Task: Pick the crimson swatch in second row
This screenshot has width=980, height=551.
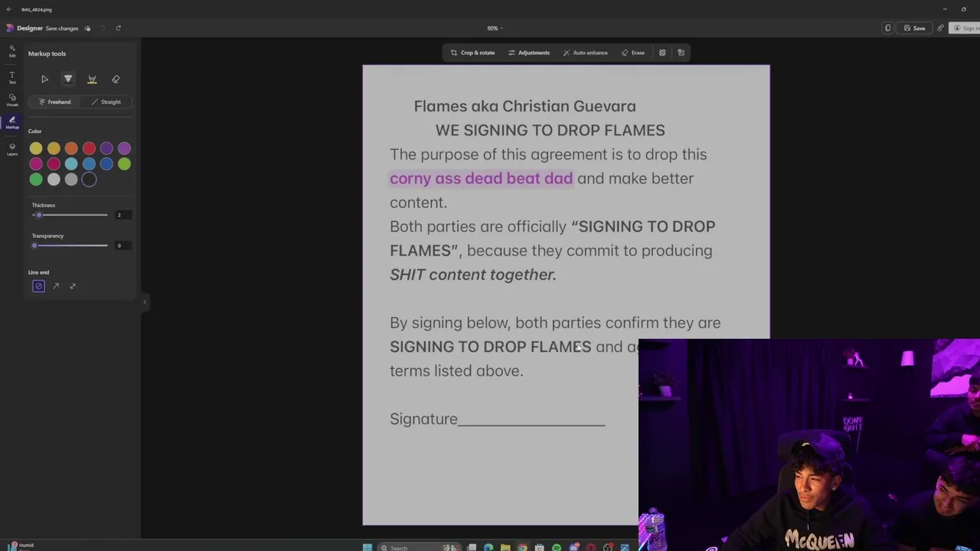Action: (54, 164)
